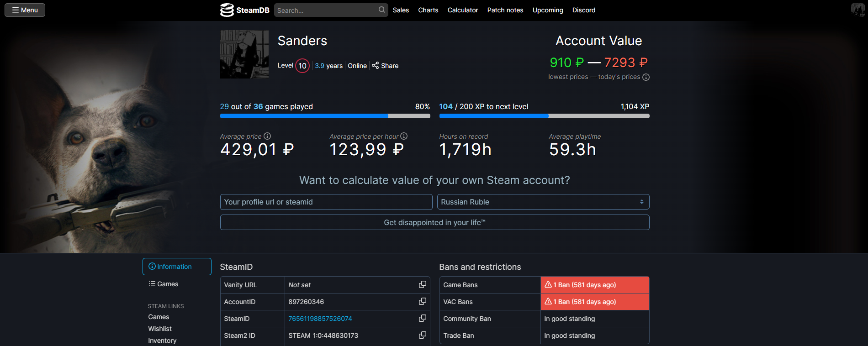Screen dimensions: 868x346
Task: Click the VAC Bans warning cell
Action: [x=595, y=302]
